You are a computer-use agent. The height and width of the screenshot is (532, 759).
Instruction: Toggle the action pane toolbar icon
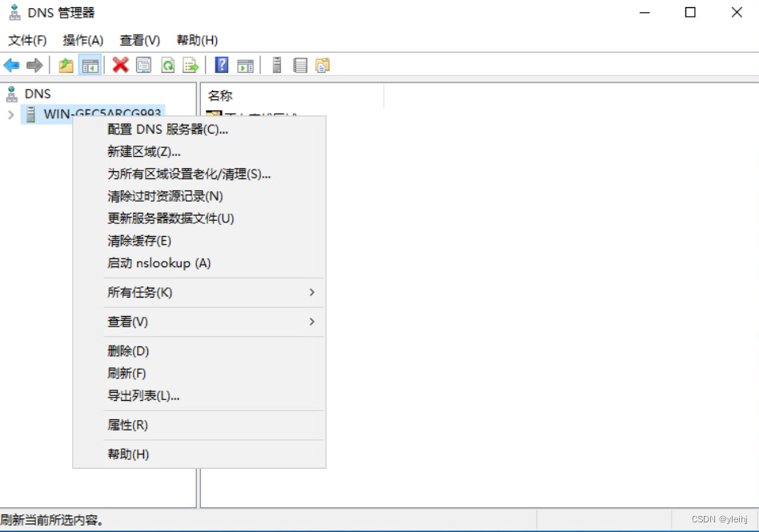coord(246,65)
